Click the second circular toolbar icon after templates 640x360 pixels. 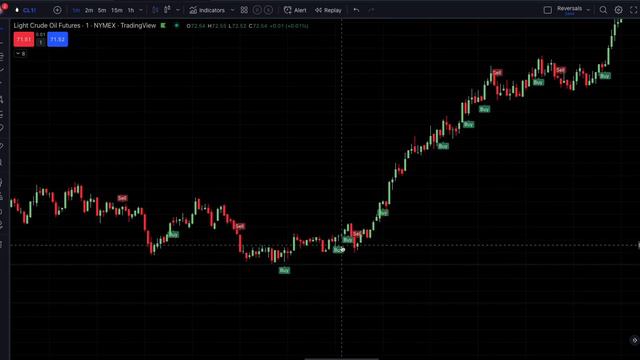click(268, 10)
